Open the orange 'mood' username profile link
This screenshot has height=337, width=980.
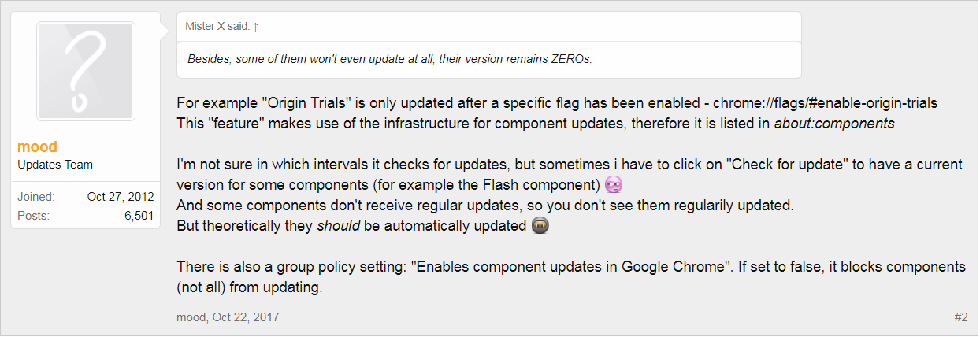pos(37,147)
